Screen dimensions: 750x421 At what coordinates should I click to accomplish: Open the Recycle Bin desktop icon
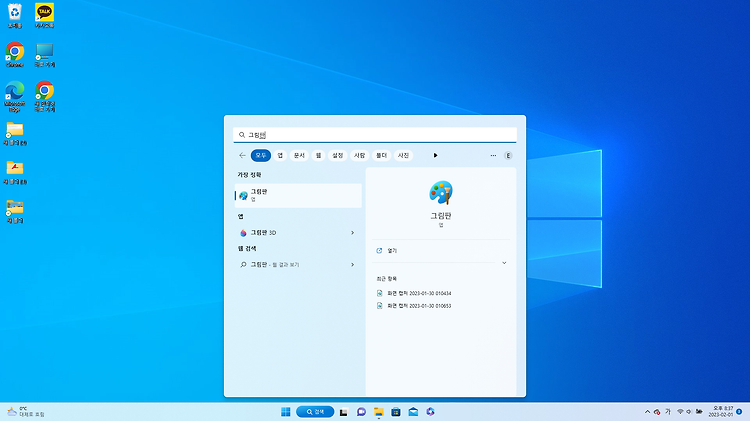coord(15,15)
